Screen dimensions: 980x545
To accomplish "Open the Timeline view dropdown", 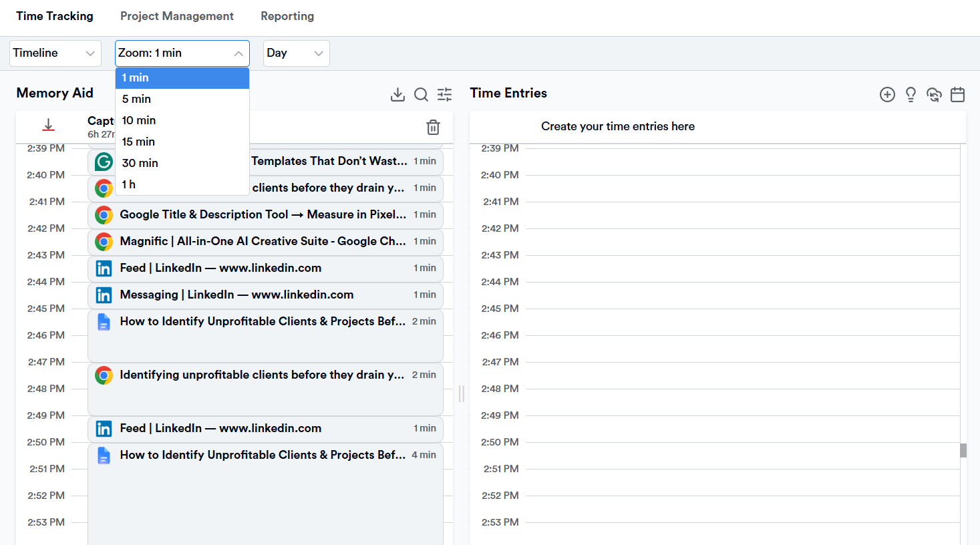I will pos(55,53).
